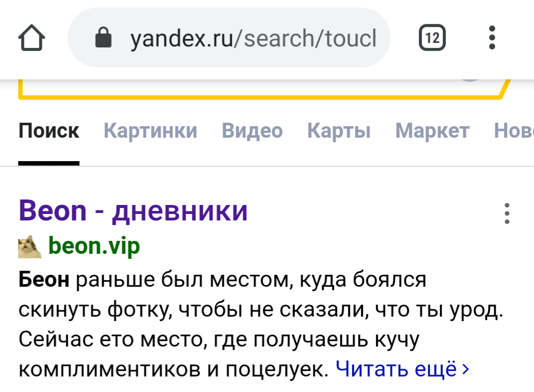This screenshot has width=534, height=392.
Task: Open the tab switcher showing 12 tabs
Action: (x=432, y=37)
